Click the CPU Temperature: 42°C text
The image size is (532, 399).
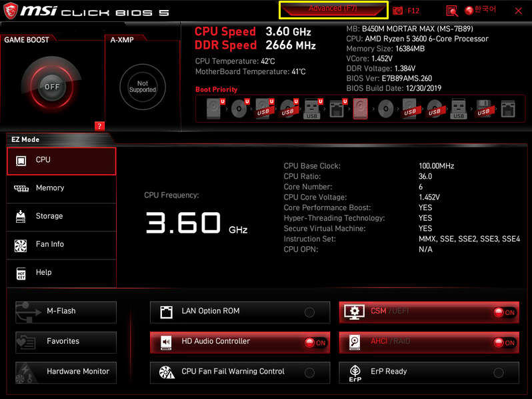click(235, 61)
